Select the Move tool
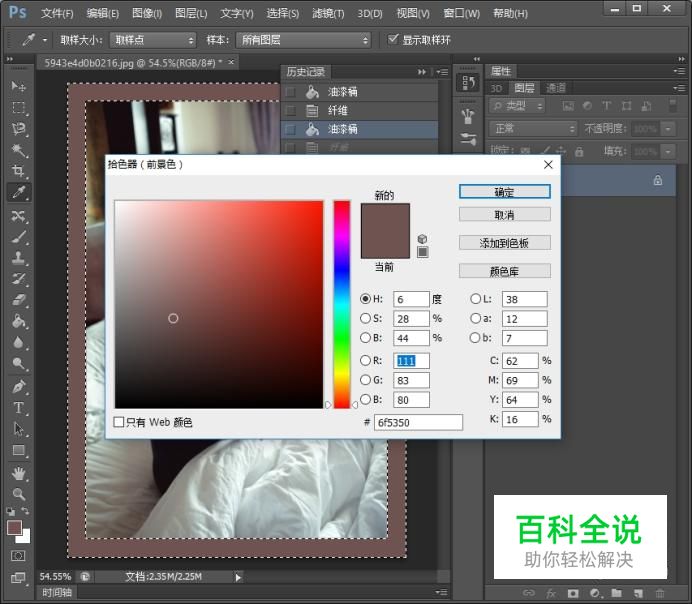The image size is (692, 604). pos(18,86)
